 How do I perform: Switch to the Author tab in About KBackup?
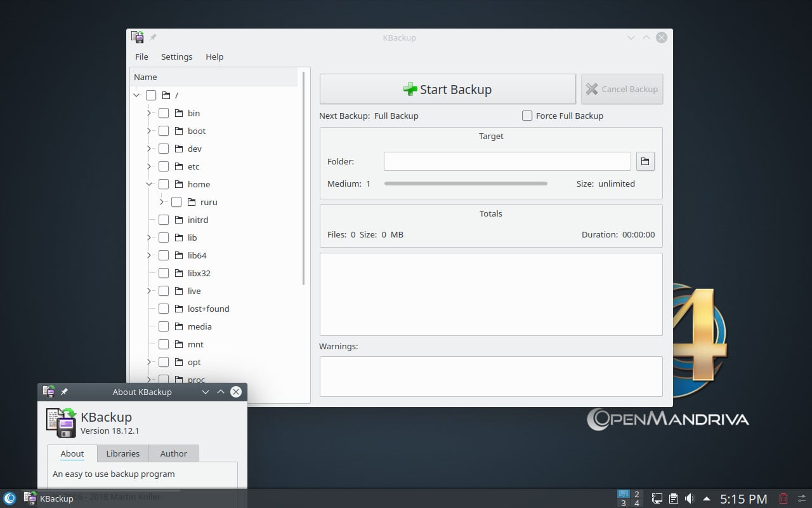(173, 453)
